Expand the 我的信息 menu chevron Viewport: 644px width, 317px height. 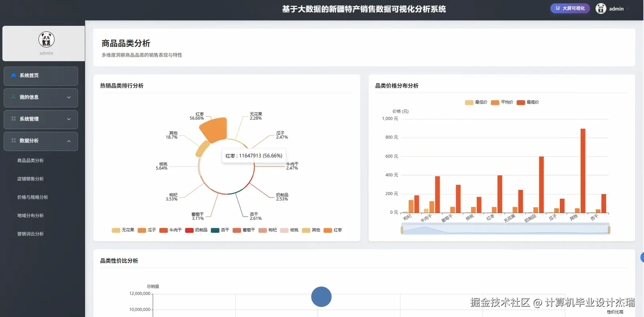point(69,97)
